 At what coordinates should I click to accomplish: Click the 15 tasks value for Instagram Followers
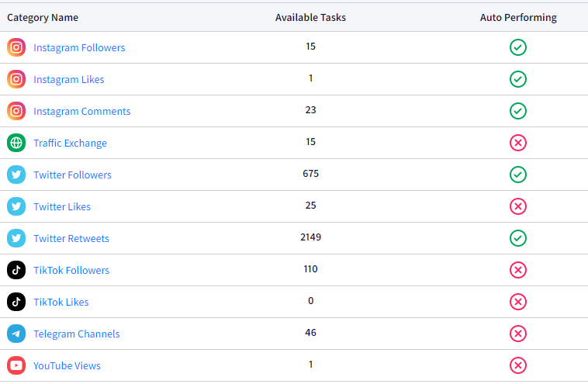310,46
